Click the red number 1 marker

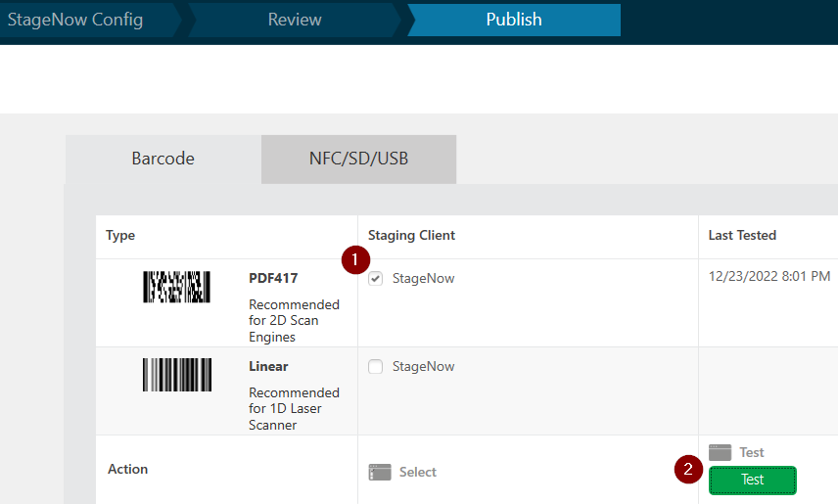point(355,260)
